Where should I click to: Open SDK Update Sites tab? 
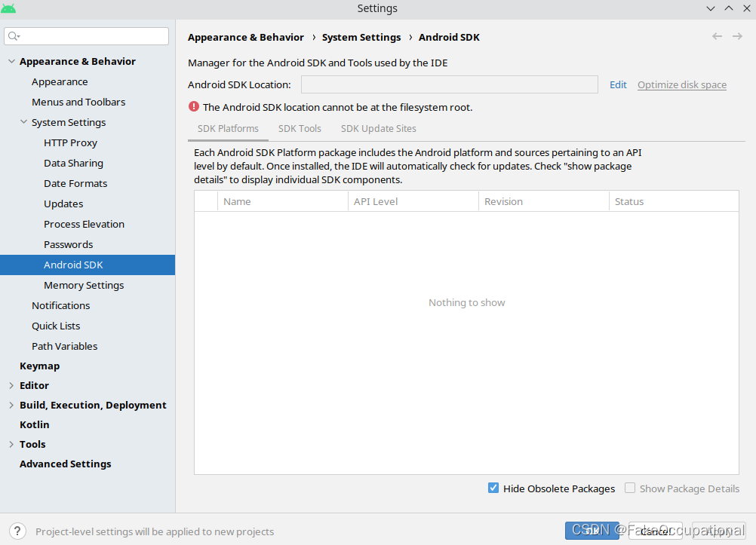click(379, 129)
